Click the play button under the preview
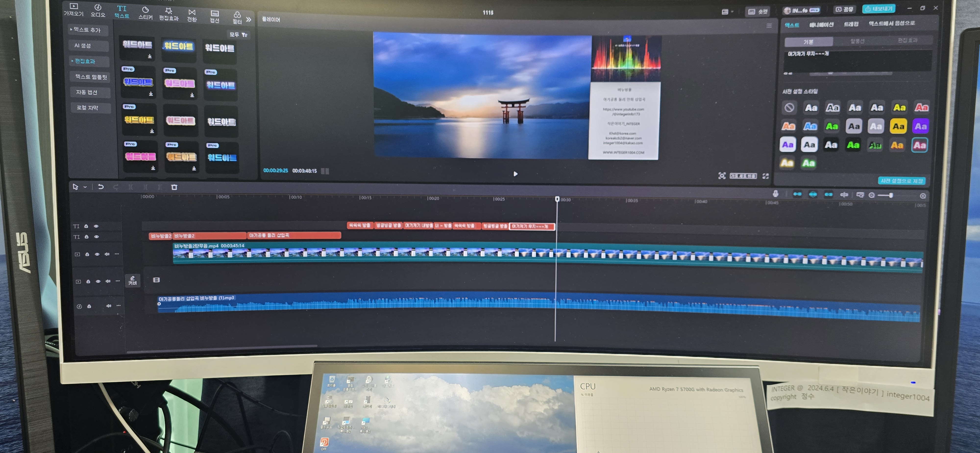Screen dimensions: 980x453 coord(515,174)
